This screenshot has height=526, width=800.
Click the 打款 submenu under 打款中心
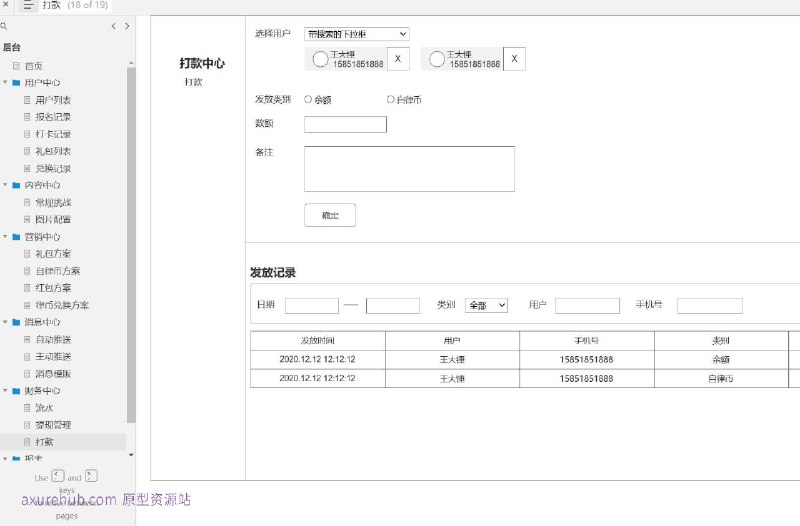pos(193,82)
